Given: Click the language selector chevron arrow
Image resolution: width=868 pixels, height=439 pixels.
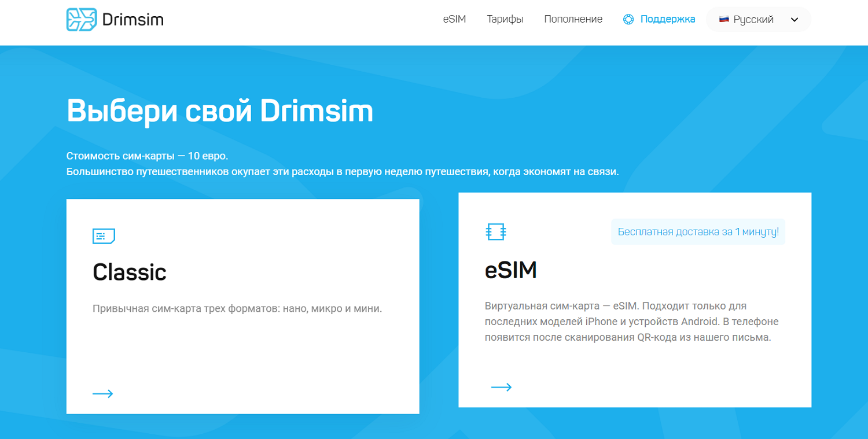Looking at the screenshot, I should point(795,20).
